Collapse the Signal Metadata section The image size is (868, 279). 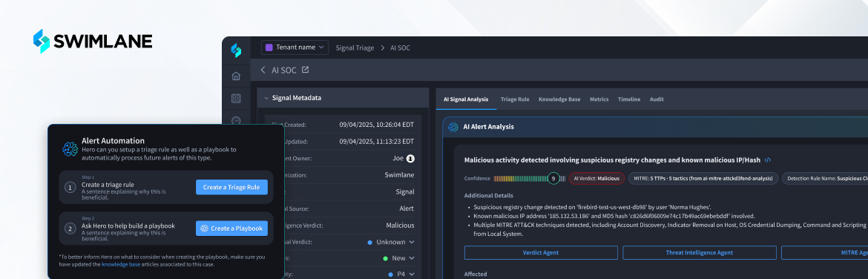267,98
